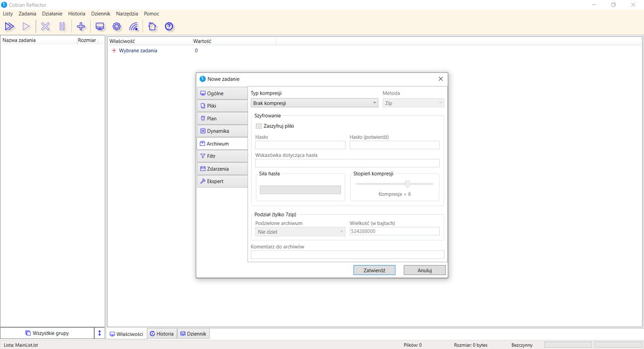Click the Wielkość (w bajtach) field
The height and width of the screenshot is (349, 644).
tap(394, 231)
